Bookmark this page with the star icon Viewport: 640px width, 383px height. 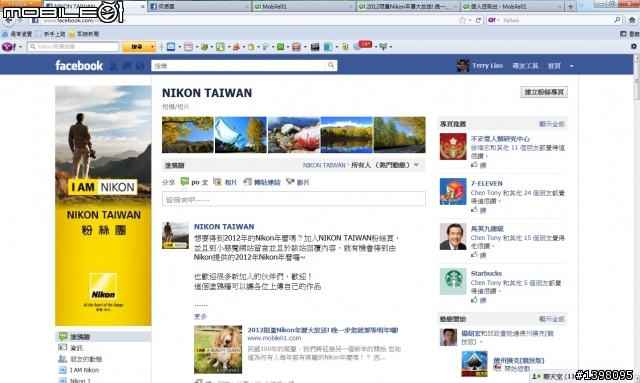point(462,20)
